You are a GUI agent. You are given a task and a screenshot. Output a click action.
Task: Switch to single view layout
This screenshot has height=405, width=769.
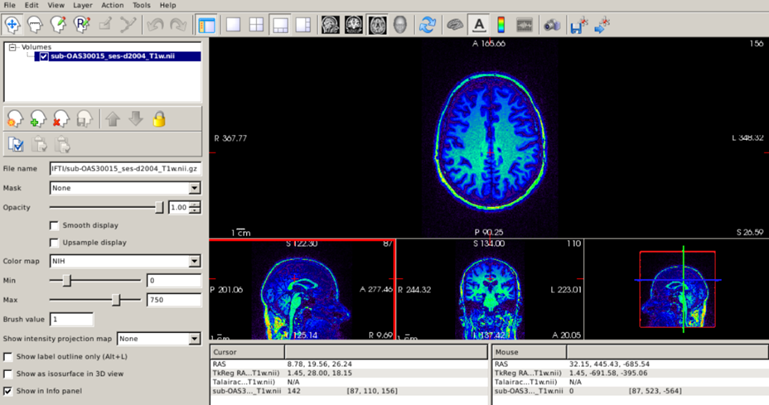[x=233, y=25]
